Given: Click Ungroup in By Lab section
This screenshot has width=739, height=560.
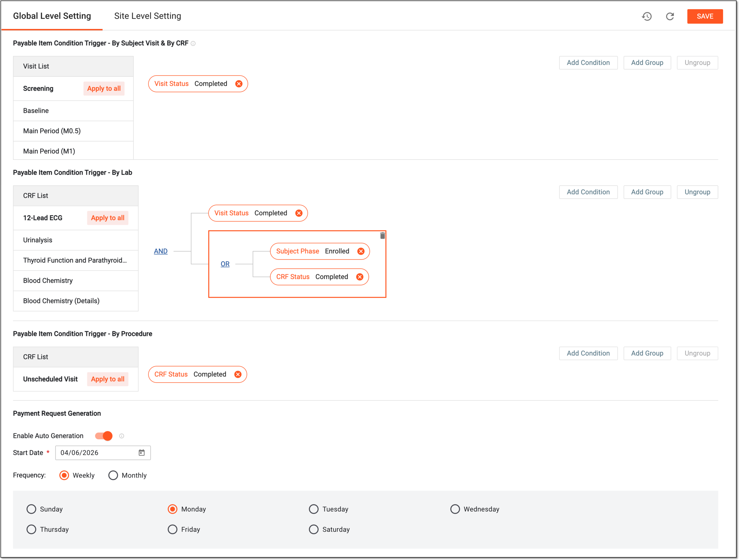Looking at the screenshot, I should 697,192.
